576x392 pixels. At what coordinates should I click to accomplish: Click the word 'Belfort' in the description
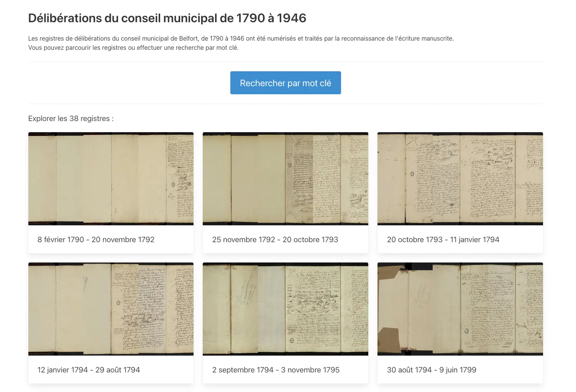(x=188, y=38)
